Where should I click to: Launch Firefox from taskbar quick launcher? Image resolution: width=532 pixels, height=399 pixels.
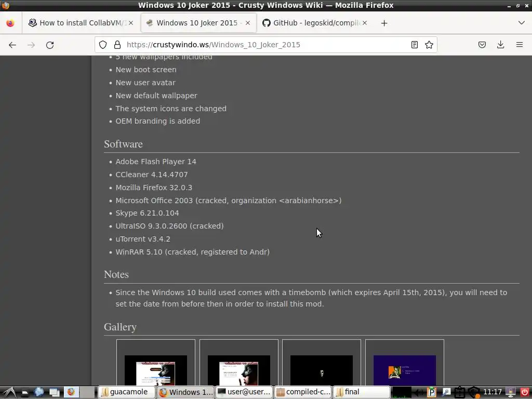71,392
